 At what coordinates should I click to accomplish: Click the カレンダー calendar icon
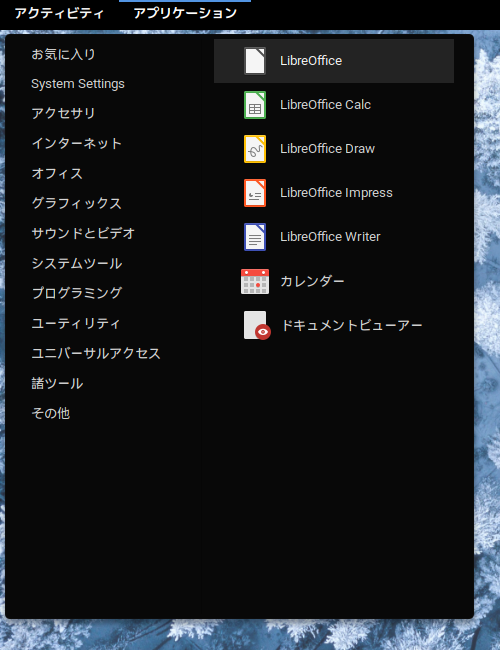pyautogui.click(x=255, y=281)
